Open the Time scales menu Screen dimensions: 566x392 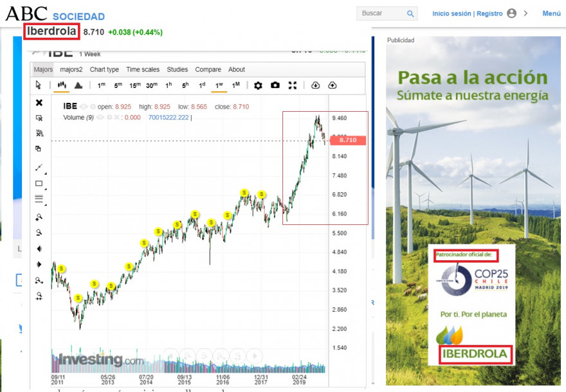(x=143, y=69)
